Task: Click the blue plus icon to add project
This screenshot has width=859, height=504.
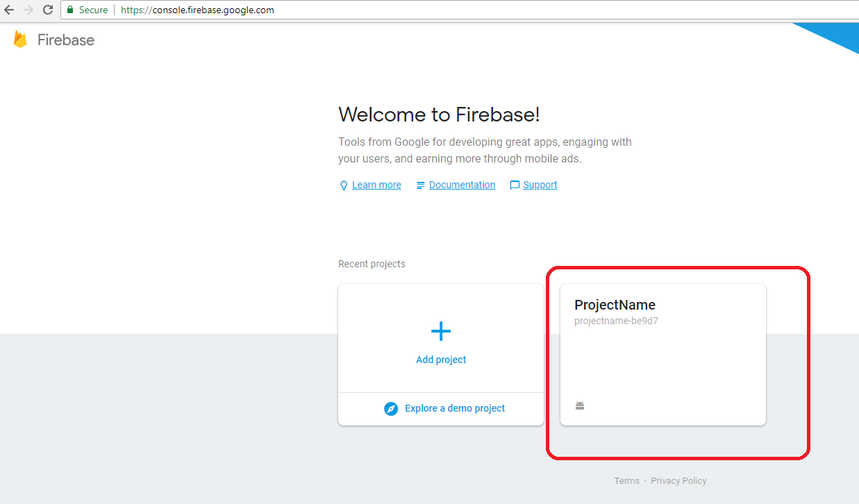Action: [x=441, y=331]
